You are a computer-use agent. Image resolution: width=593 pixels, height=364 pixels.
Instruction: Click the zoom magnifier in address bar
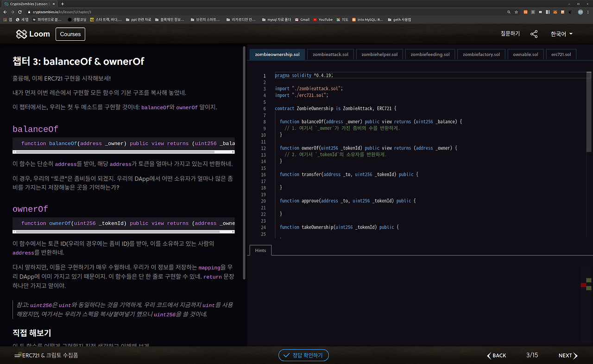coord(509,12)
